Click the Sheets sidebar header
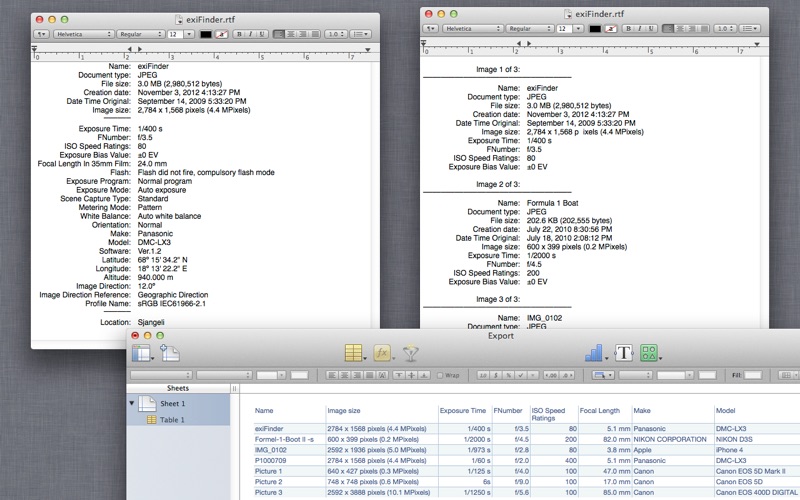 (x=178, y=388)
